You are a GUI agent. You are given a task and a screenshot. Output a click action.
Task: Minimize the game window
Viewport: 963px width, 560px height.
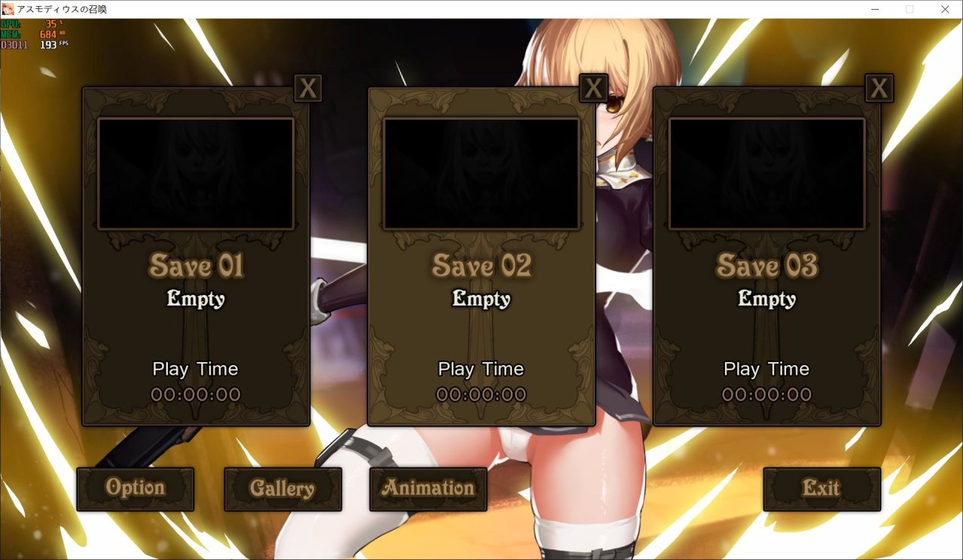[x=876, y=9]
